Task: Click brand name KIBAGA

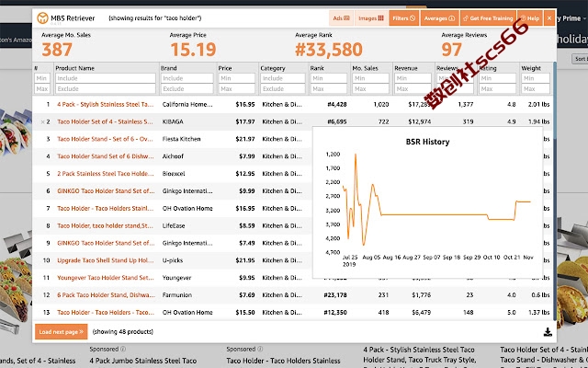Action: [x=173, y=121]
